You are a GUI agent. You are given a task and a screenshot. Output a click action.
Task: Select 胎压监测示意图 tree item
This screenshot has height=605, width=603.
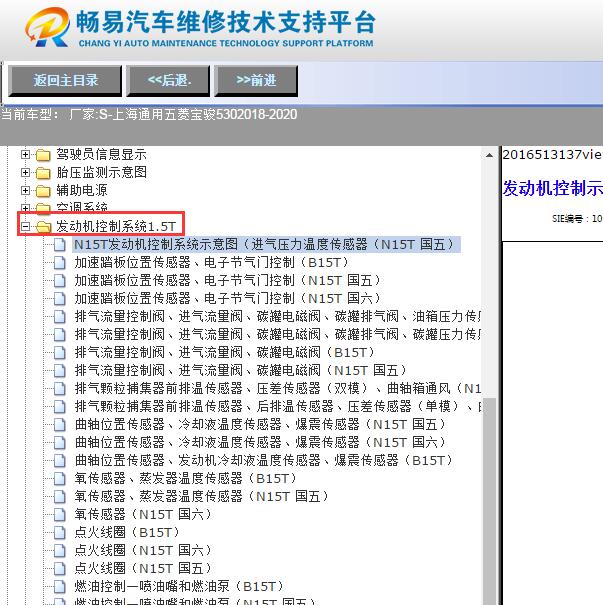101,172
